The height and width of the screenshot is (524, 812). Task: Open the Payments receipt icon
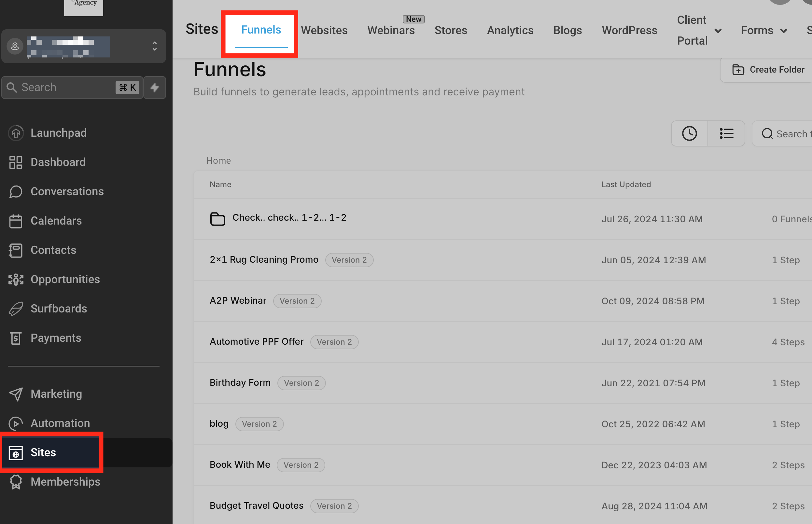16,338
